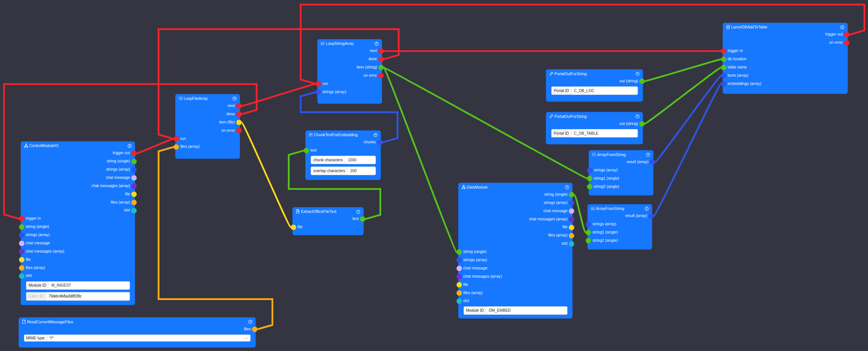Click the ChunkTextForEmbedding list icon
The width and height of the screenshot is (868, 351).
tap(311, 135)
